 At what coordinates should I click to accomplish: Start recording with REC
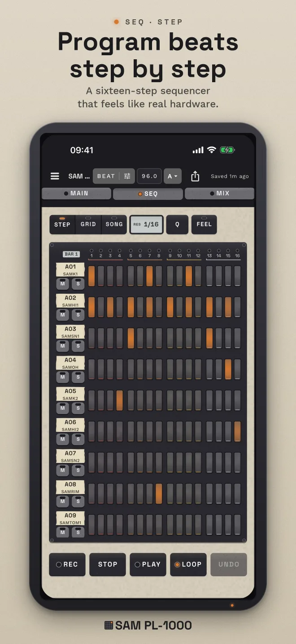(x=67, y=565)
